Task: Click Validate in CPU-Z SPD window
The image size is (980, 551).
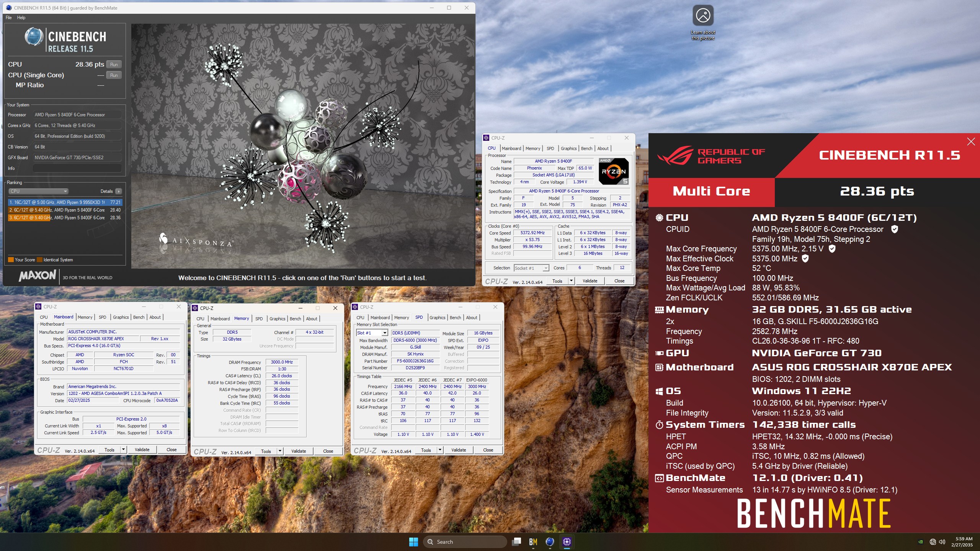Action: 459,450
